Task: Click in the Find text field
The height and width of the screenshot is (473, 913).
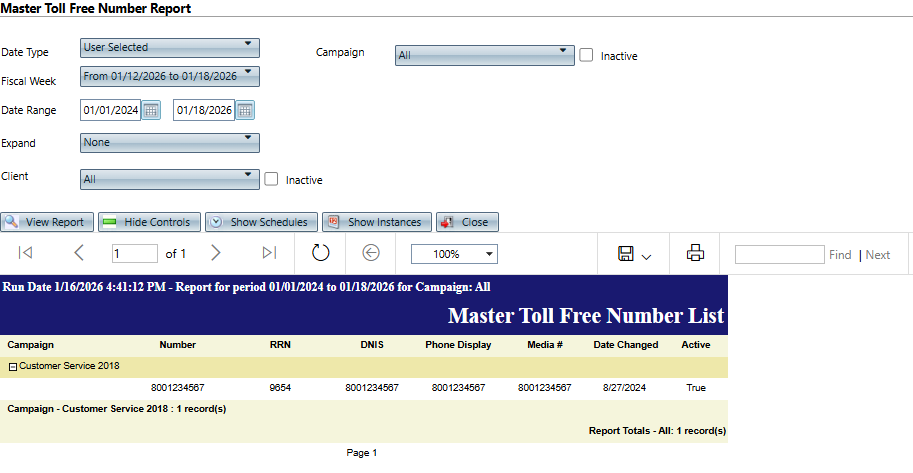Action: click(x=779, y=255)
